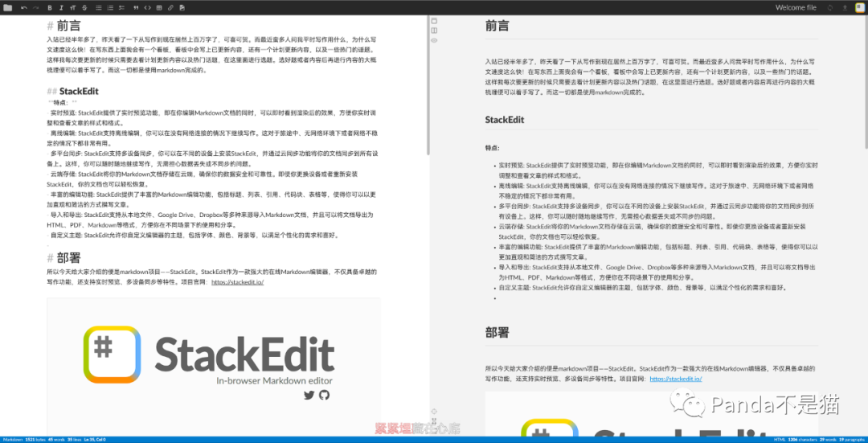This screenshot has height=443, width=868.
Task: Insert a check list
Action: [122, 8]
